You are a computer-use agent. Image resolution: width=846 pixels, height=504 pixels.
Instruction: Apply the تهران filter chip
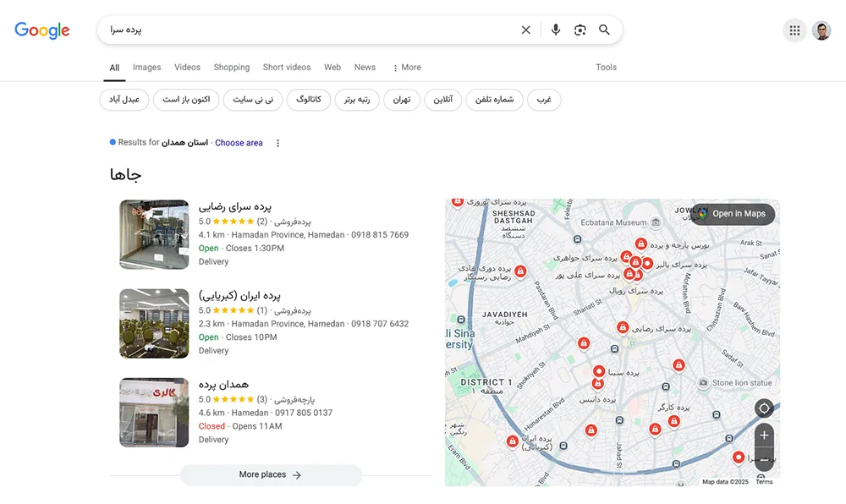402,100
